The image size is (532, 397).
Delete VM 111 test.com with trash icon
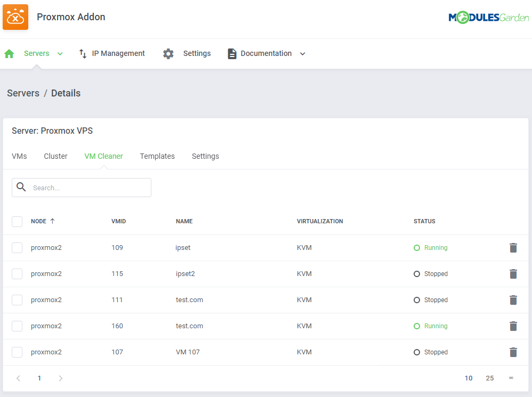pyautogui.click(x=513, y=300)
